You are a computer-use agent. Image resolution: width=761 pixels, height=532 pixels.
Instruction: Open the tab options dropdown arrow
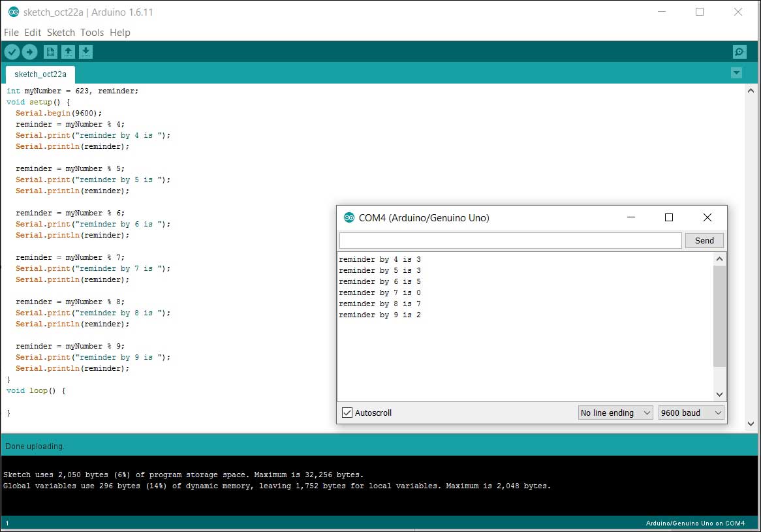[x=737, y=73]
